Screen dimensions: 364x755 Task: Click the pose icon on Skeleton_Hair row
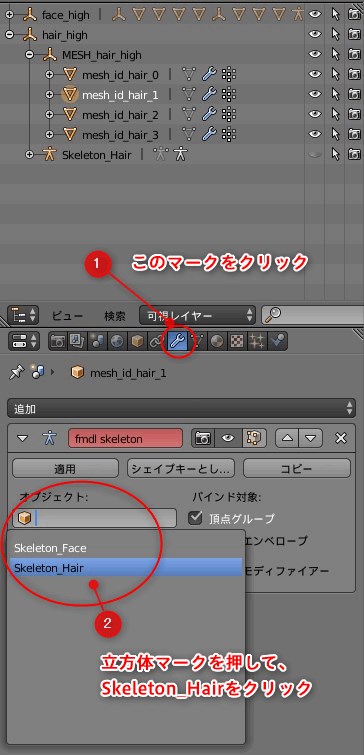point(180,155)
